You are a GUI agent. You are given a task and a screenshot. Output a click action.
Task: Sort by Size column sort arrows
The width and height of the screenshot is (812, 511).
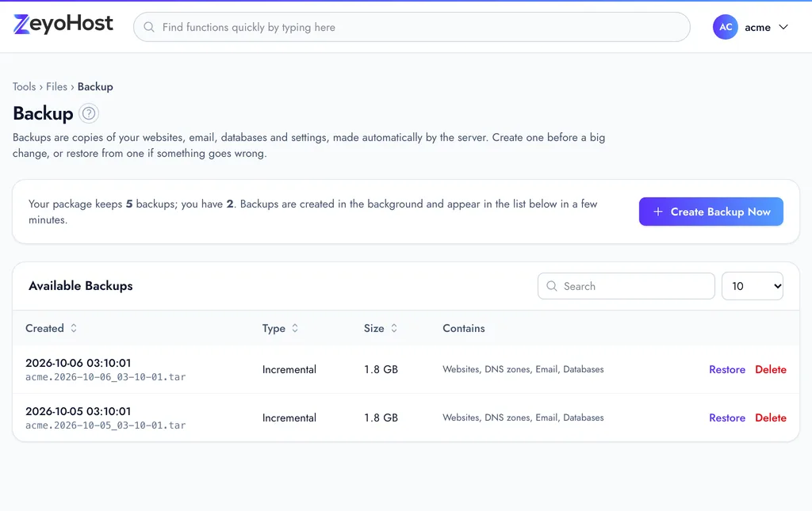point(393,328)
